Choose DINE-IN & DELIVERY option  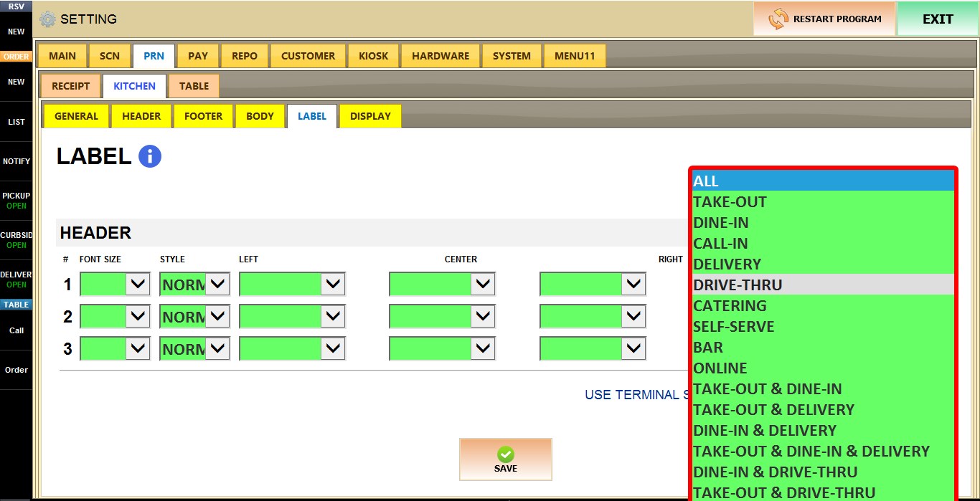tap(823, 431)
